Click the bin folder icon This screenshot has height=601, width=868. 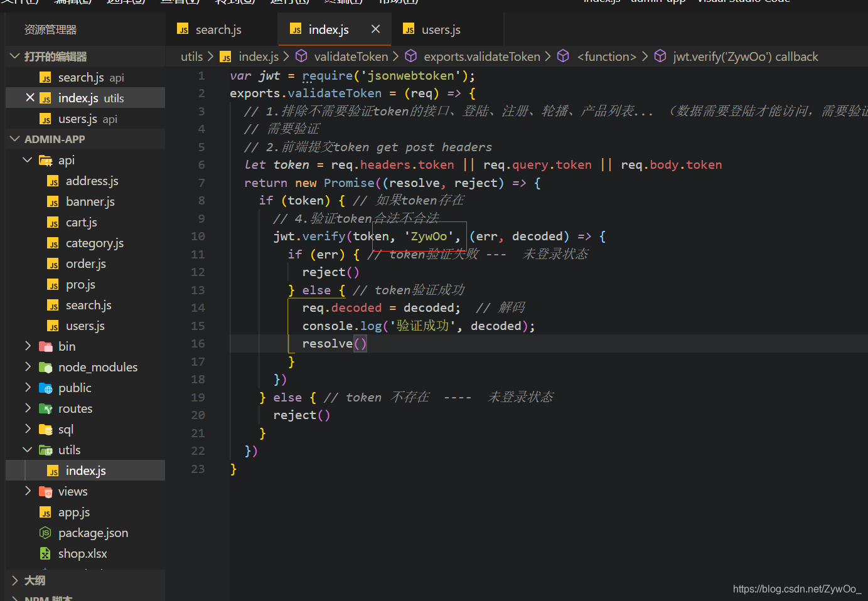(x=45, y=346)
